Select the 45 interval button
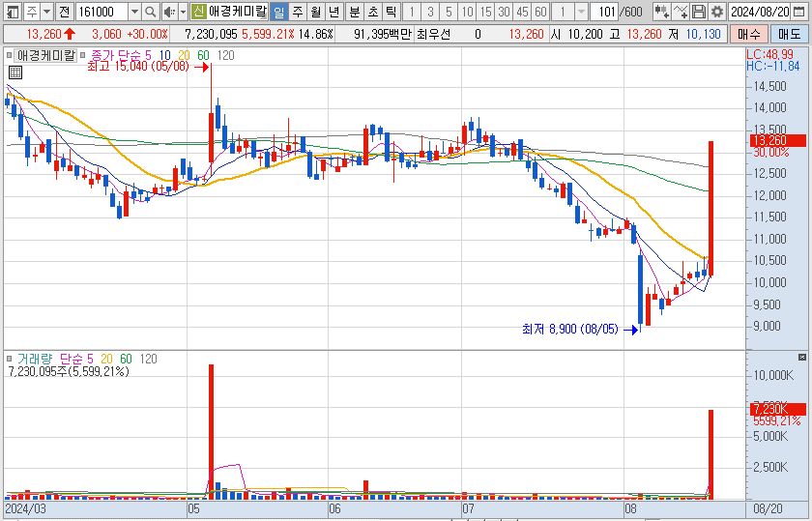 (x=523, y=12)
